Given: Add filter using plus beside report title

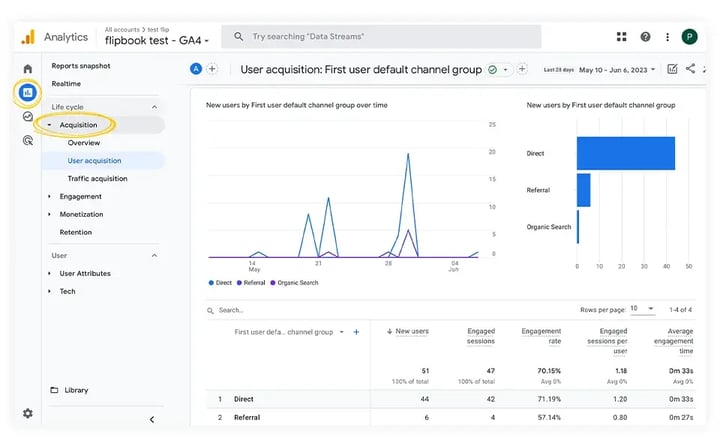Looking at the screenshot, I should point(522,69).
